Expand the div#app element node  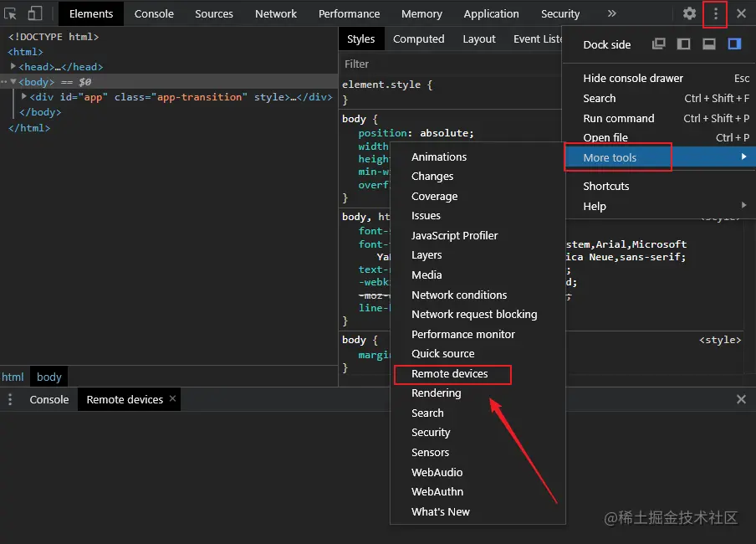pyautogui.click(x=24, y=96)
